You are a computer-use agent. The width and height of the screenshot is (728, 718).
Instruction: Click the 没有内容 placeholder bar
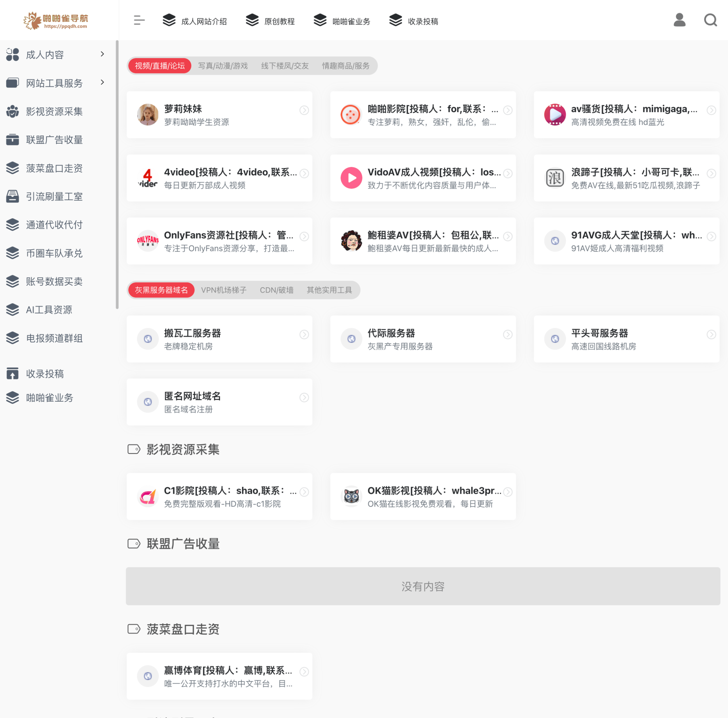click(423, 586)
